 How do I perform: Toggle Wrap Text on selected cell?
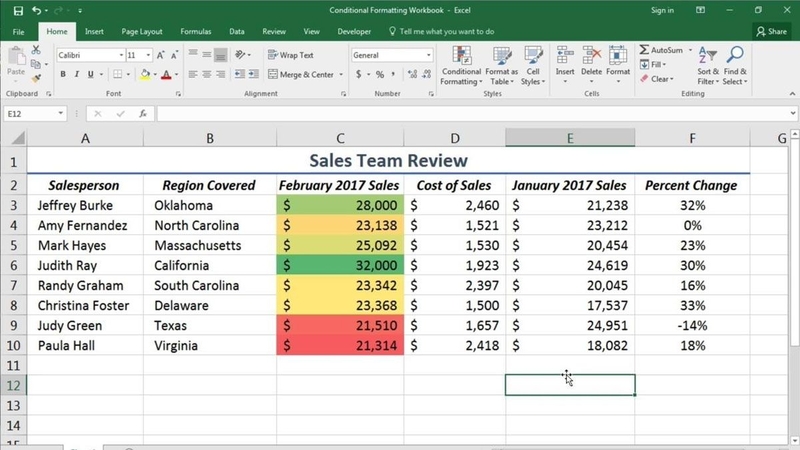(291, 55)
